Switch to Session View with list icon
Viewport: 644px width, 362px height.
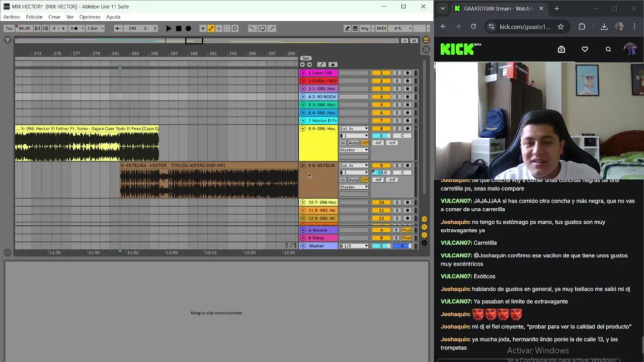[426, 49]
